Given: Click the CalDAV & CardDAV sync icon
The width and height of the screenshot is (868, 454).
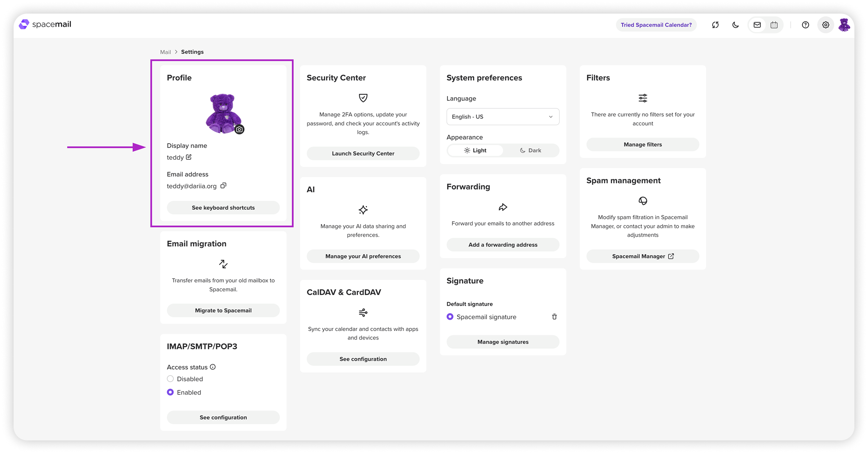Looking at the screenshot, I should pos(363,313).
